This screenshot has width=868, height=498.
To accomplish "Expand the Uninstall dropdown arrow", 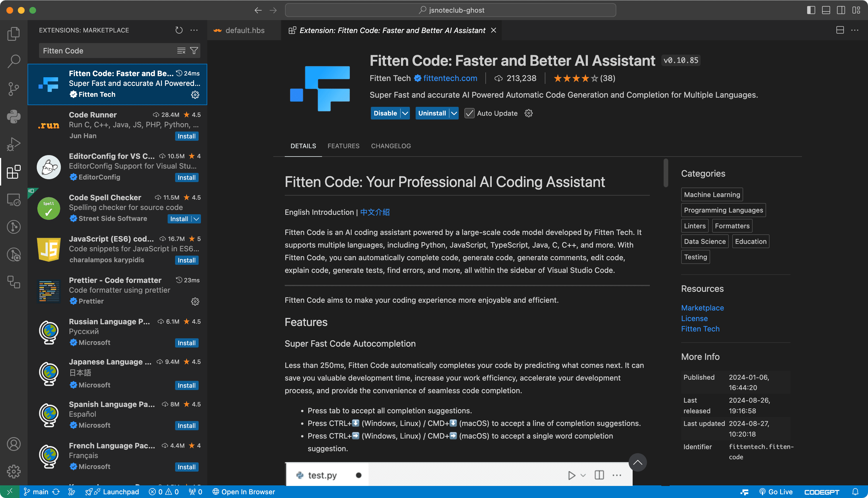I will pos(454,113).
